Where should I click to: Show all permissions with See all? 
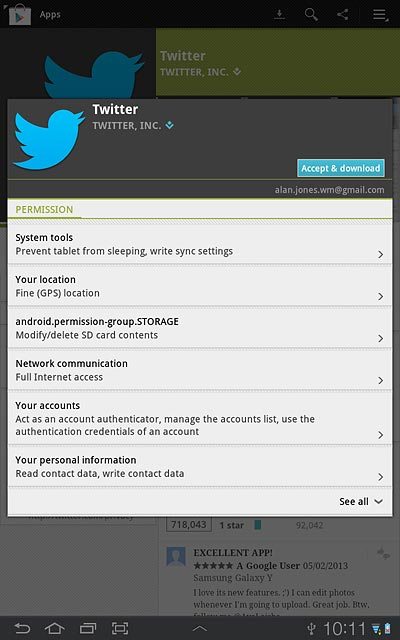(361, 501)
